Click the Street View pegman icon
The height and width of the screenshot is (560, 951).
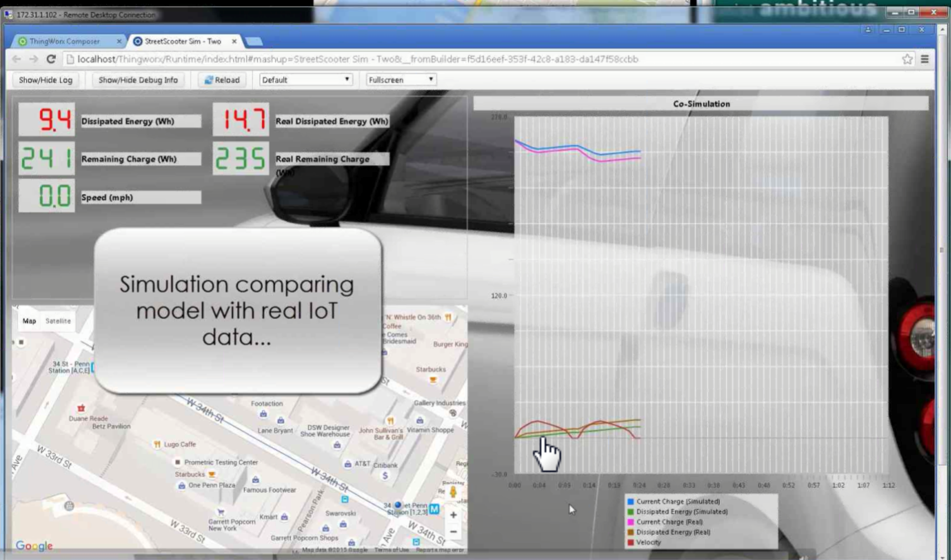453,492
